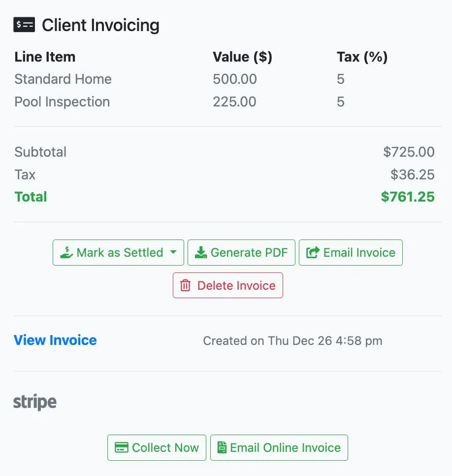Click the Tax label in the summary
The height and width of the screenshot is (476, 452).
coord(25,174)
